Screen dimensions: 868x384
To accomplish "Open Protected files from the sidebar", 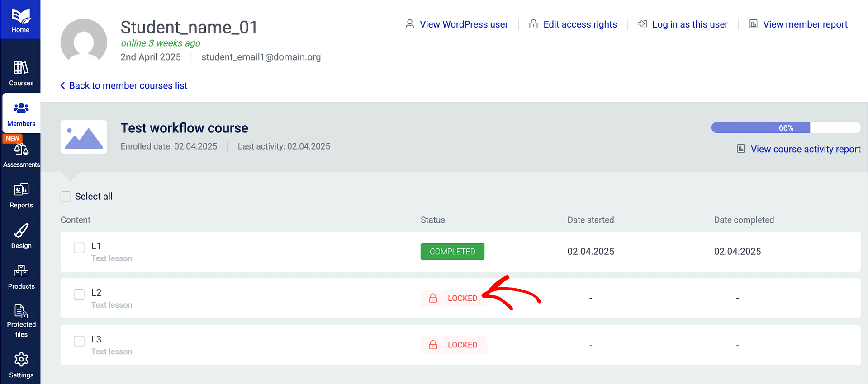I will (x=21, y=312).
